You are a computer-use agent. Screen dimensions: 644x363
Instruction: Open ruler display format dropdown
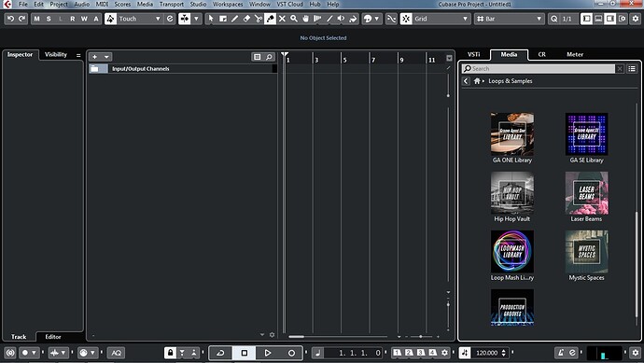pyautogui.click(x=449, y=58)
